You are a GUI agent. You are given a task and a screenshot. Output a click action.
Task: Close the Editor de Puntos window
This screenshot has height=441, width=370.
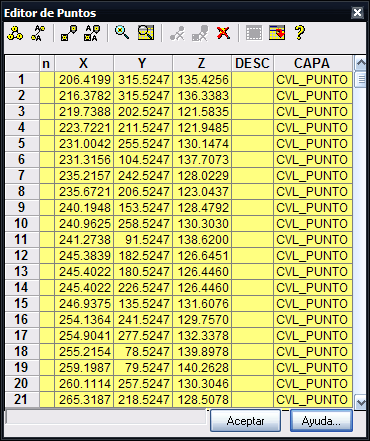tap(357, 13)
